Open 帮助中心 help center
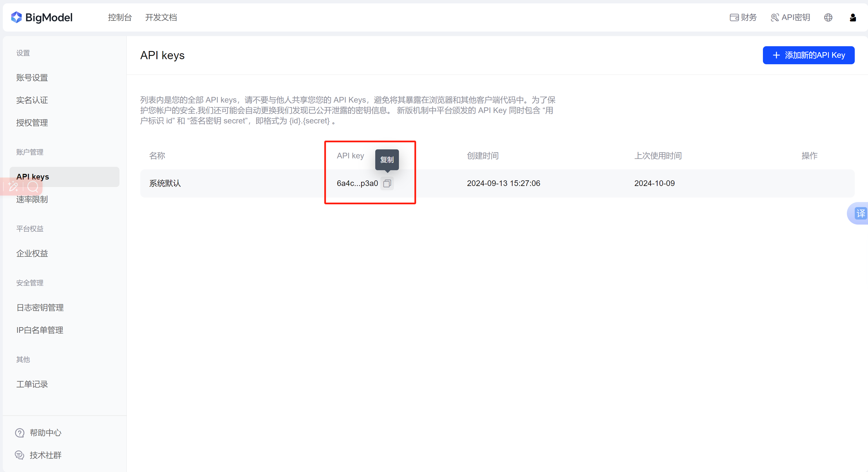868x472 pixels. click(x=45, y=433)
